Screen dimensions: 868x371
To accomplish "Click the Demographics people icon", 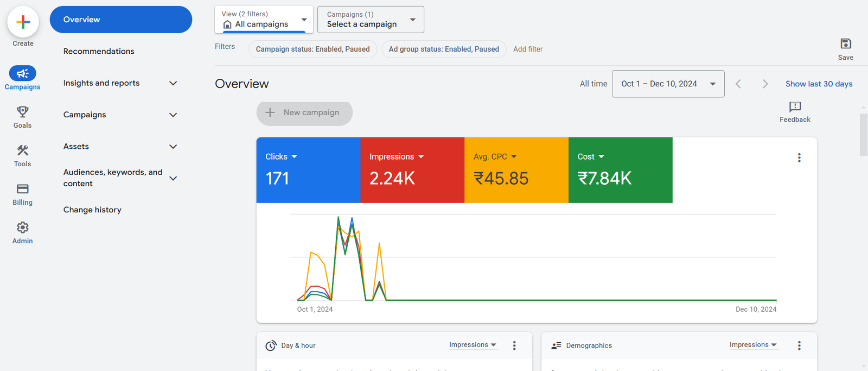I will point(556,345).
